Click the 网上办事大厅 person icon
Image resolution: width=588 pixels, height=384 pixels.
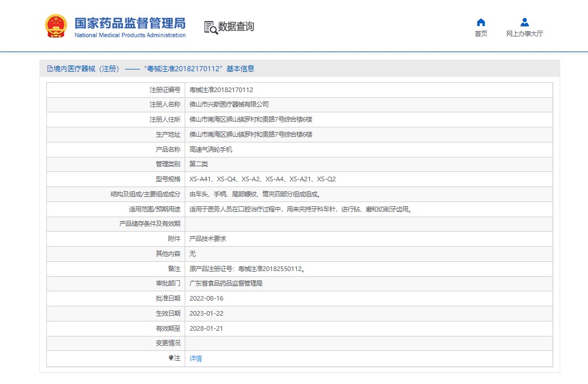point(524,22)
